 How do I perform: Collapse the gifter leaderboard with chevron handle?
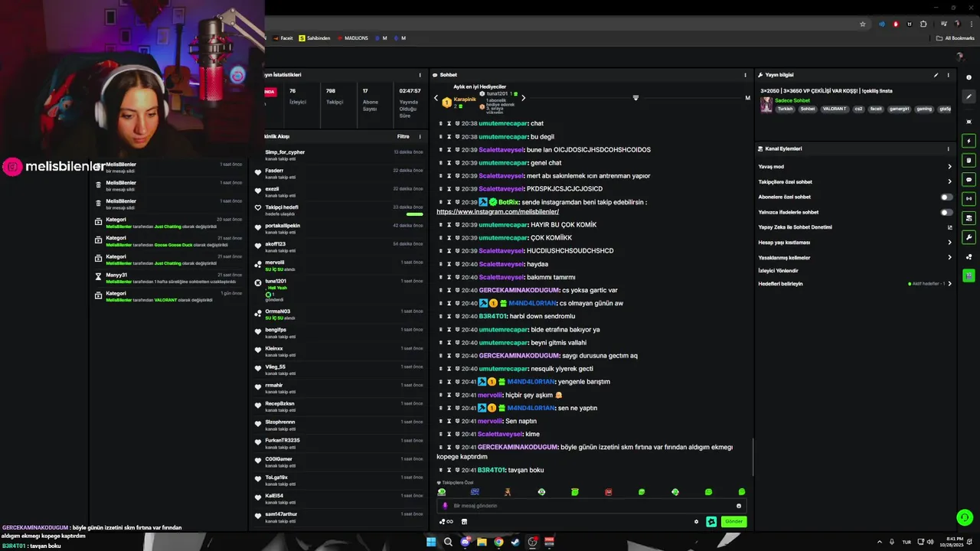[x=635, y=98]
